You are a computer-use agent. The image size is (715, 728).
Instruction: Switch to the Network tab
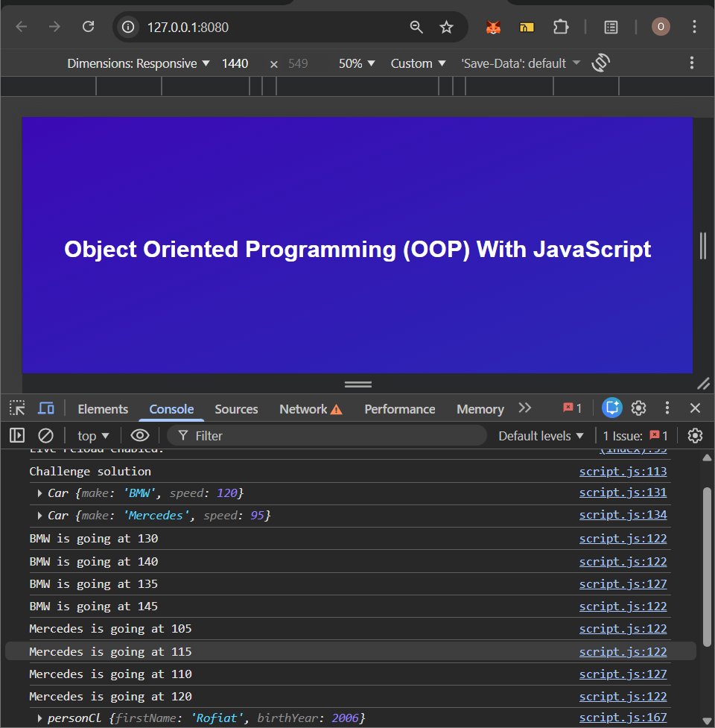310,409
